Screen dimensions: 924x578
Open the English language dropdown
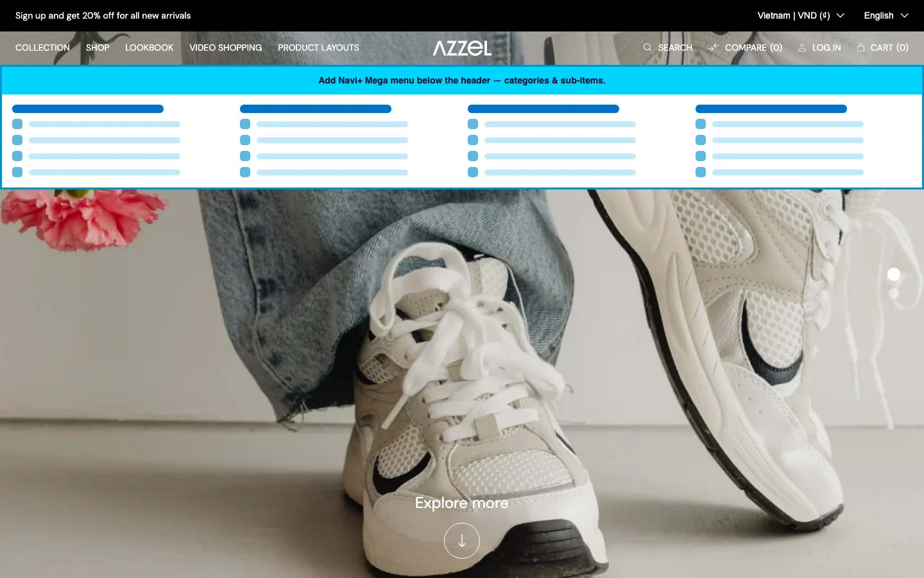(886, 15)
